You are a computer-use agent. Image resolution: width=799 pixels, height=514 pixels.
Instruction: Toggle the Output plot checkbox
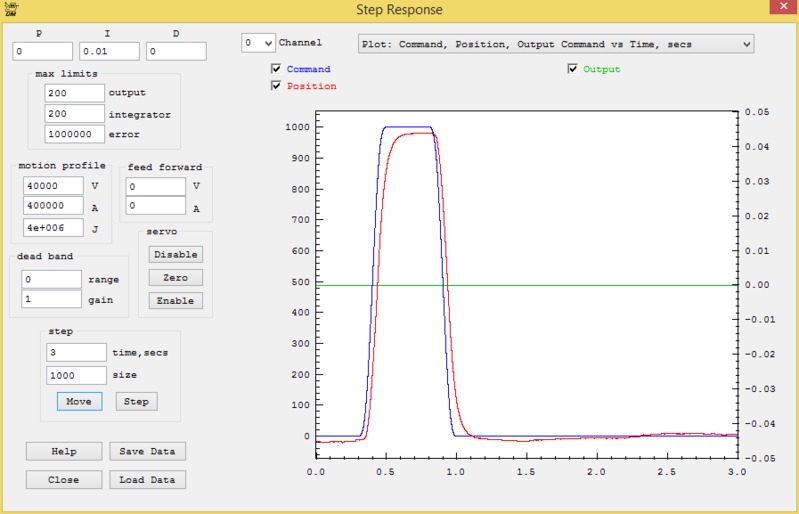(x=572, y=70)
